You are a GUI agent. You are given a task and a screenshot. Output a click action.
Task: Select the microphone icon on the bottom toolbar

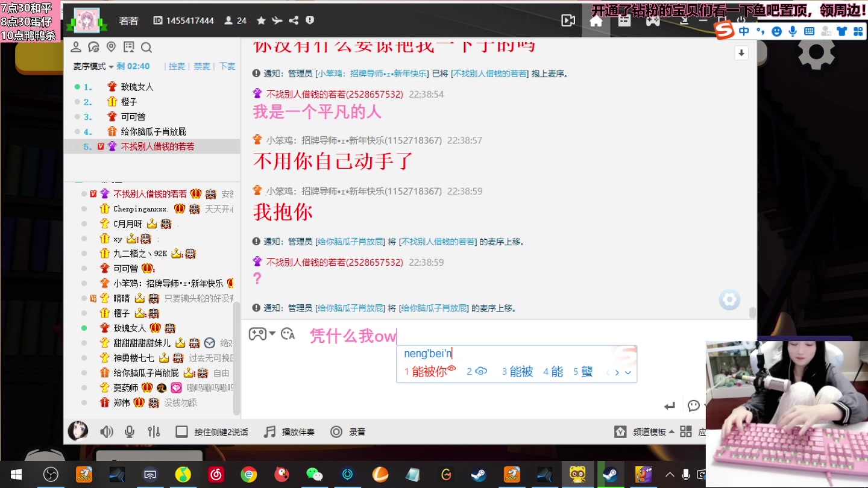[129, 431]
